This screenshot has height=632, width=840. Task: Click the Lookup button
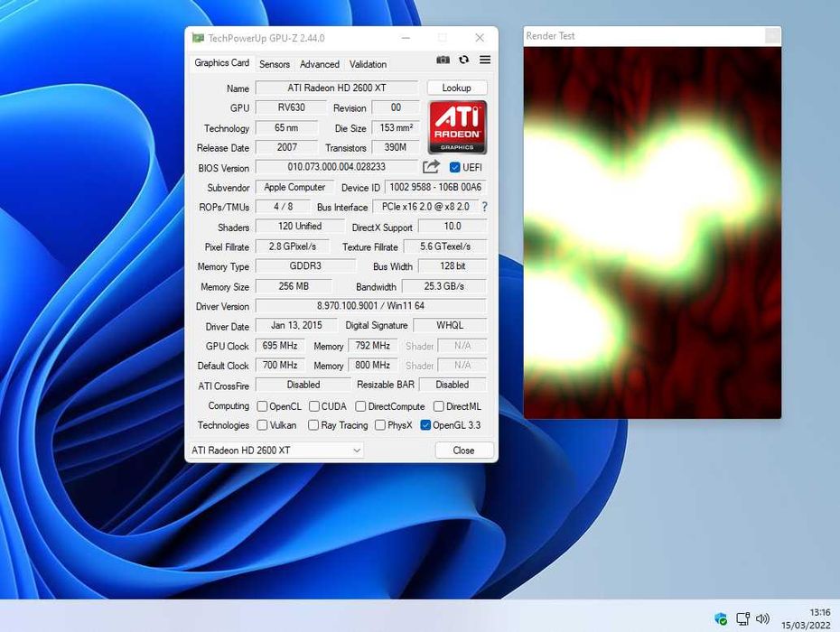click(x=457, y=88)
